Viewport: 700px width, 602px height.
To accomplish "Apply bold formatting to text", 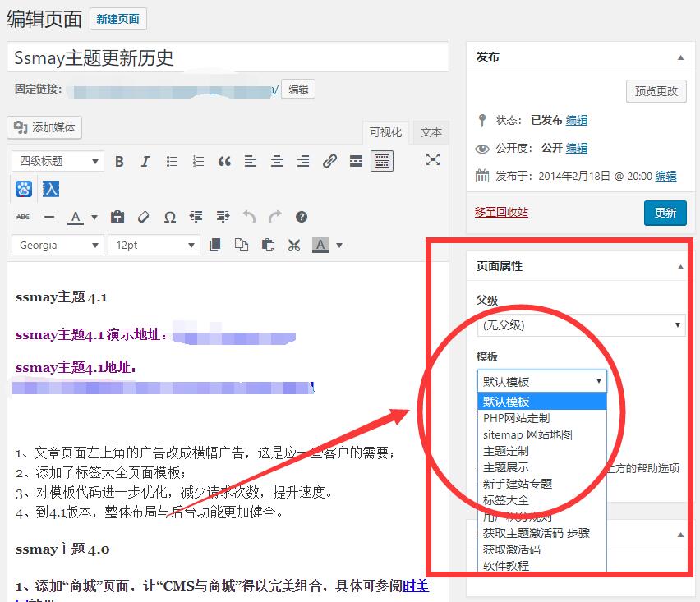I will pyautogui.click(x=119, y=161).
